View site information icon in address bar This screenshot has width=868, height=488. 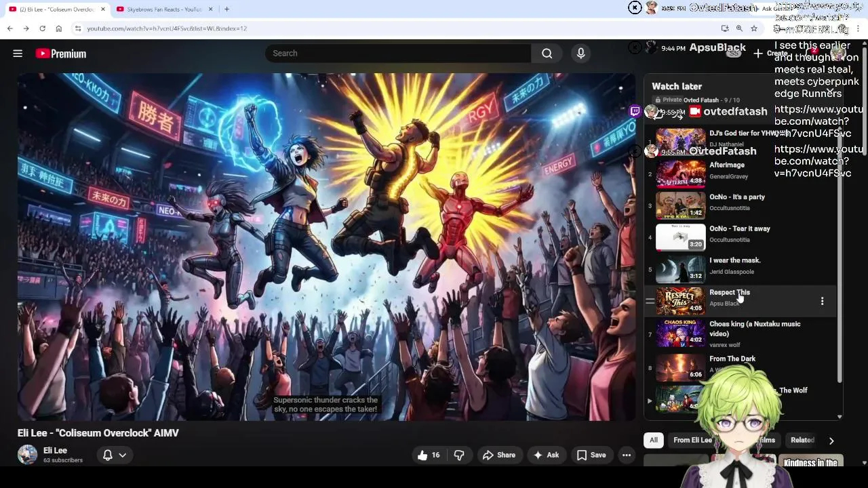[78, 28]
